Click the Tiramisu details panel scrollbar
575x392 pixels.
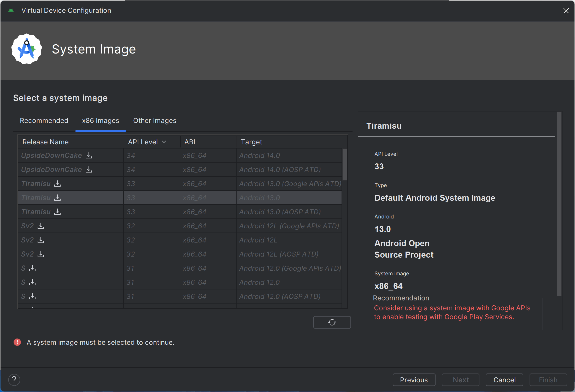click(x=559, y=204)
